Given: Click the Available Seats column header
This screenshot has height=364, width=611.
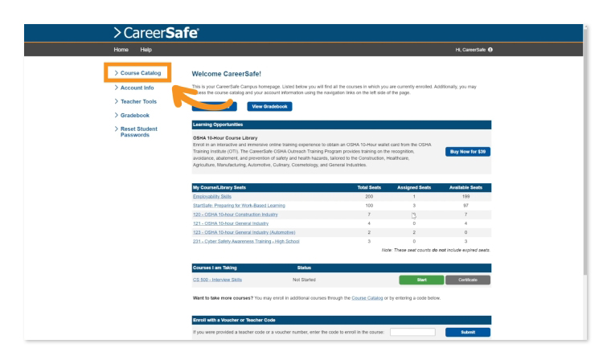Looking at the screenshot, I should click(x=465, y=188).
